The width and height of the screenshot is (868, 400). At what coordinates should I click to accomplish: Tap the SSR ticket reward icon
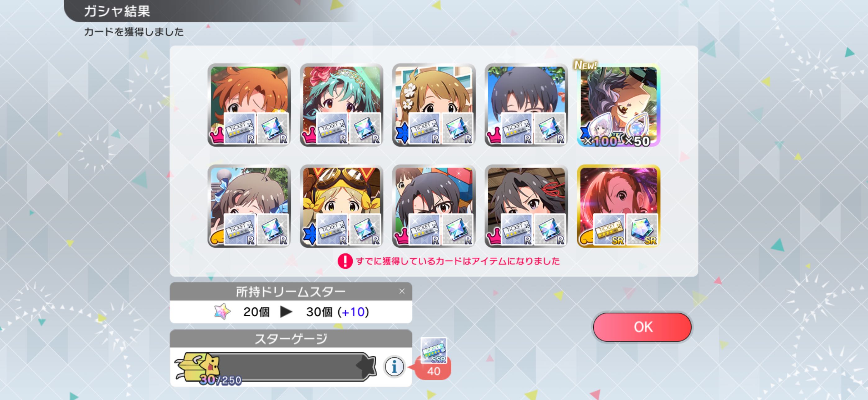pos(434,351)
